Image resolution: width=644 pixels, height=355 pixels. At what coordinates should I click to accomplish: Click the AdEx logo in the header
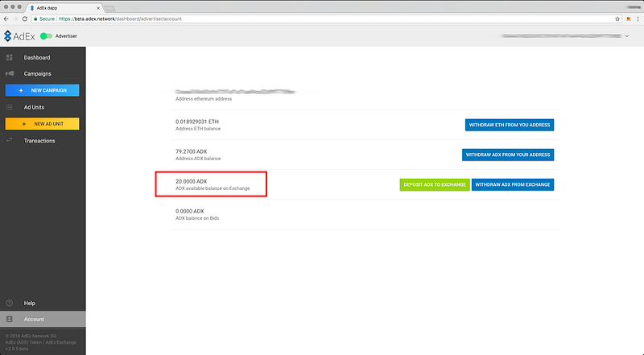coord(19,36)
